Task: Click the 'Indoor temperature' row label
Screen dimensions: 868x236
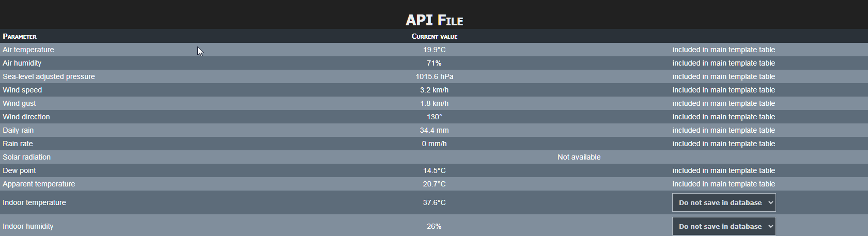Action: pos(34,202)
